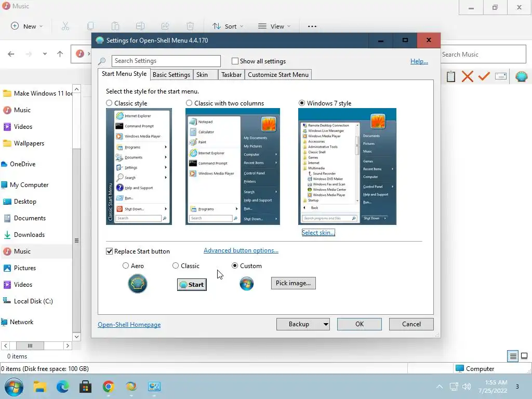The image size is (532, 399).
Task: Select Windows 7 style radio button
Action: pyautogui.click(x=302, y=103)
